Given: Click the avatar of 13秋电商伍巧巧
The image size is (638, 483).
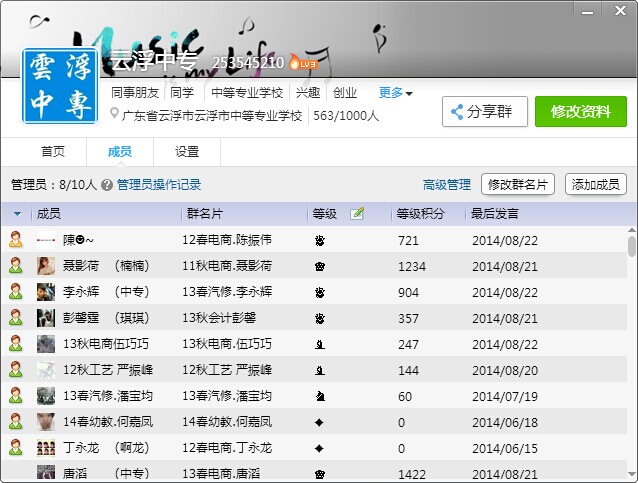Looking at the screenshot, I should point(46,344).
